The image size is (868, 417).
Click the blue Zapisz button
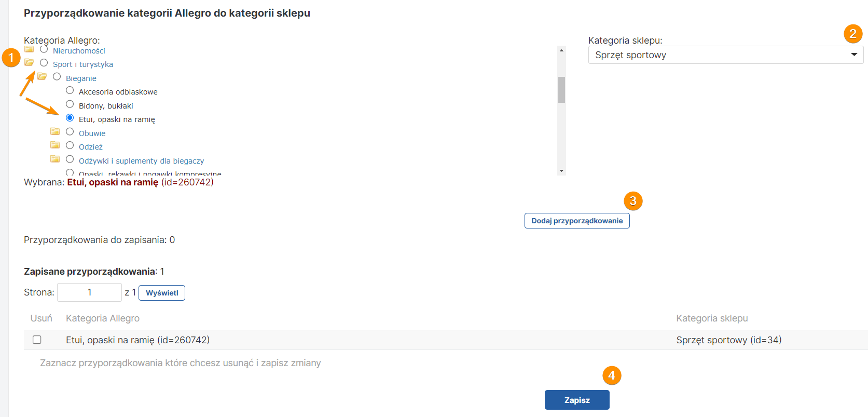coord(577,400)
